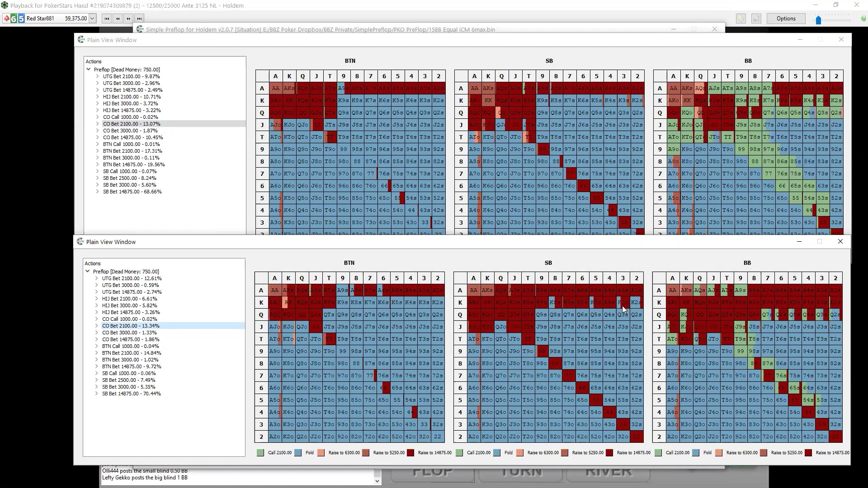The height and width of the screenshot is (488, 868).
Task: Select 'UTG Bet 2100.00 - 9.87%' tree item
Action: [x=131, y=76]
